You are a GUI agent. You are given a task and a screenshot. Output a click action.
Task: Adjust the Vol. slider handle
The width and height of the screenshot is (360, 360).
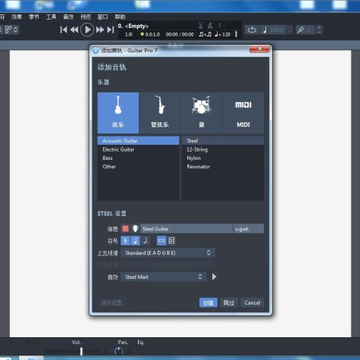click(81, 351)
